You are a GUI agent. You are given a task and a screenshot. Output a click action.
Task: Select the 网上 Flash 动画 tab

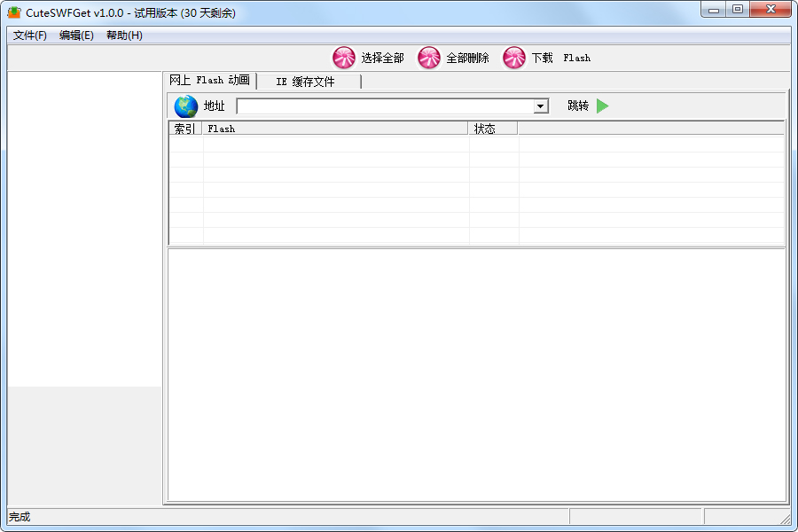click(x=210, y=80)
